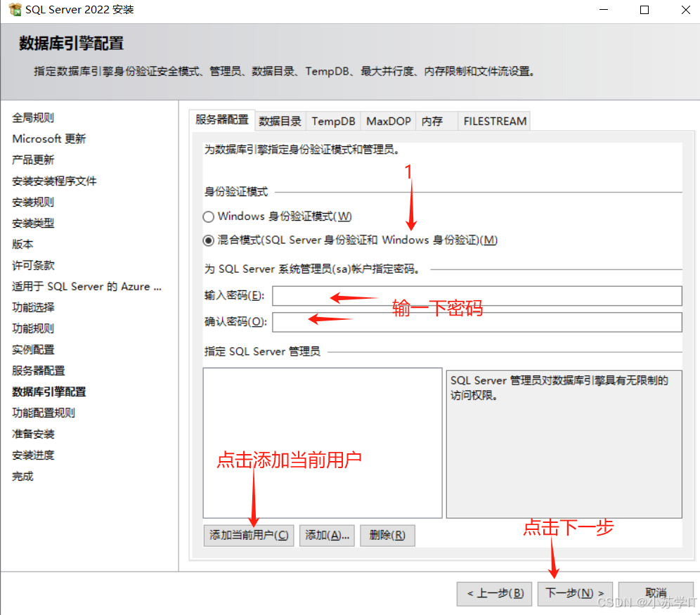
Task: Click 添加当前用户 button
Action: [249, 535]
